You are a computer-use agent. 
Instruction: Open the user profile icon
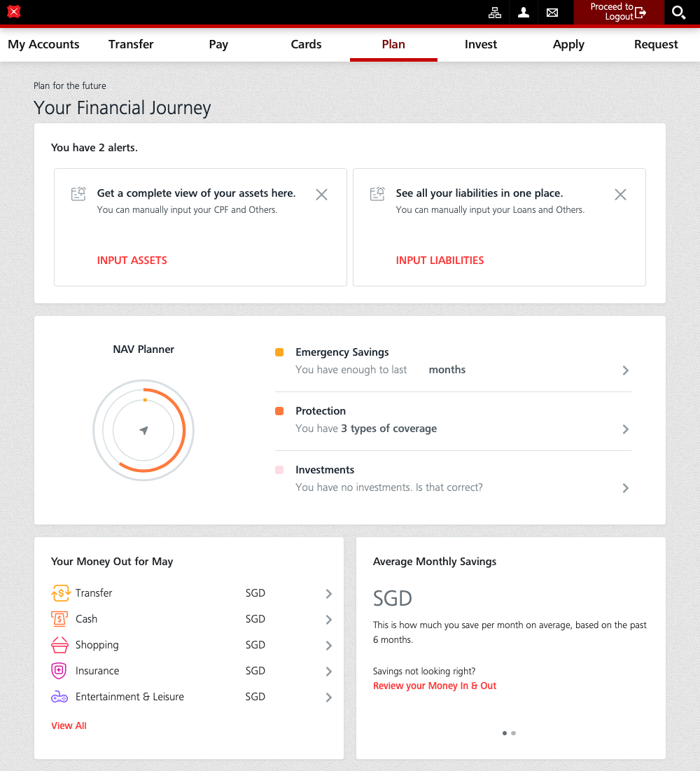(524, 12)
